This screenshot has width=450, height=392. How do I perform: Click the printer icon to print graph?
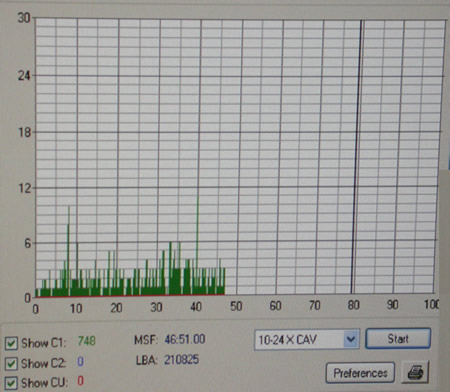tap(415, 372)
